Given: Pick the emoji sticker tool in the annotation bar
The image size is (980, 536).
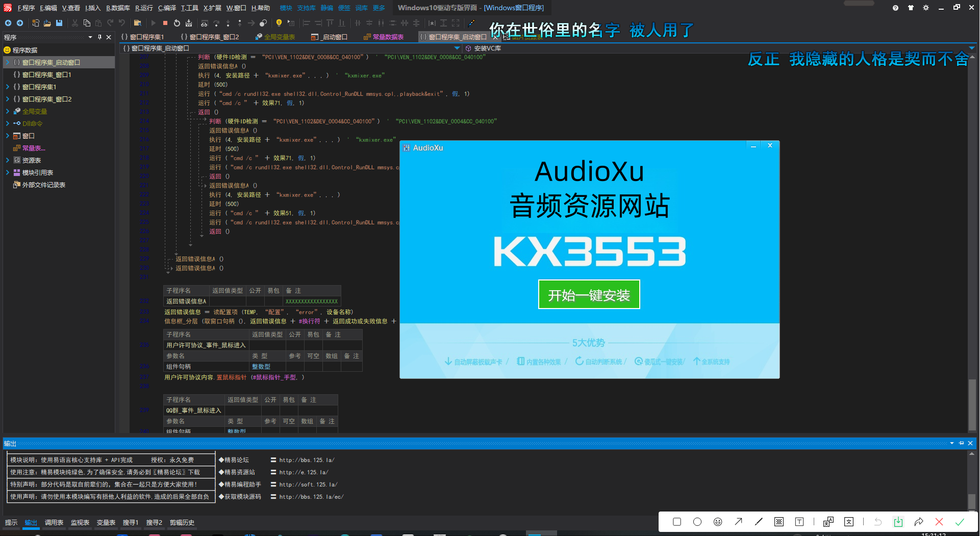Looking at the screenshot, I should point(718,522).
